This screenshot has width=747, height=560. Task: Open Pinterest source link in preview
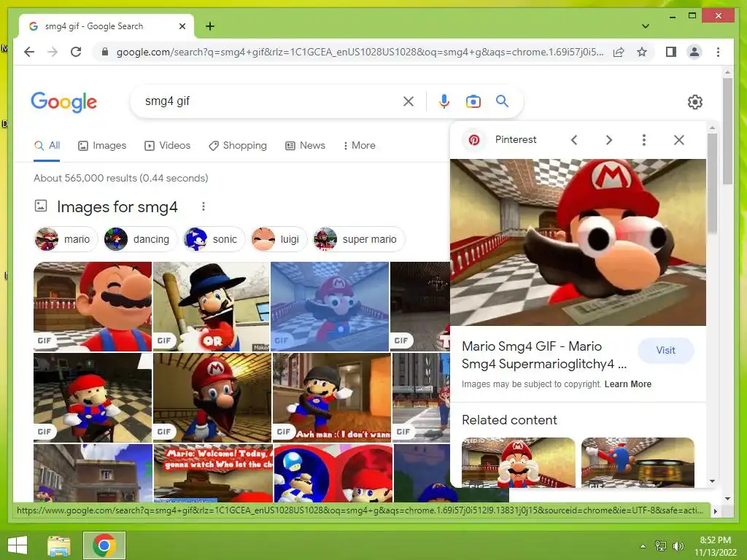point(516,139)
